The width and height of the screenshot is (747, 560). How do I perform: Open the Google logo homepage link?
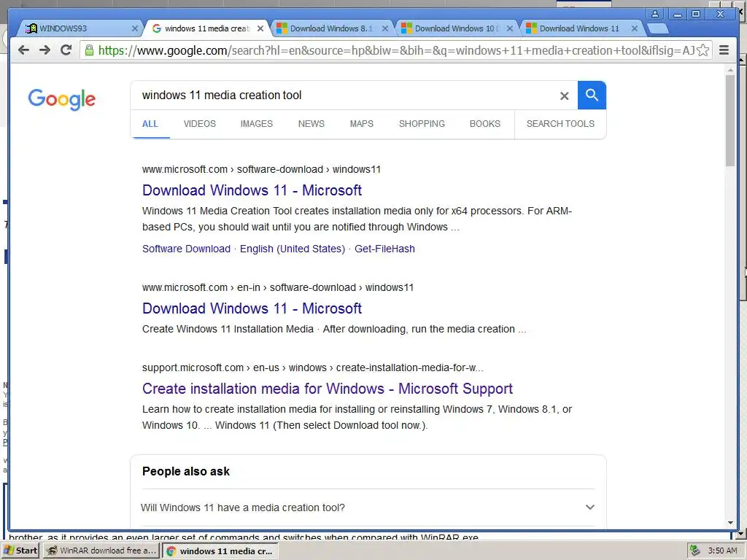tap(62, 99)
